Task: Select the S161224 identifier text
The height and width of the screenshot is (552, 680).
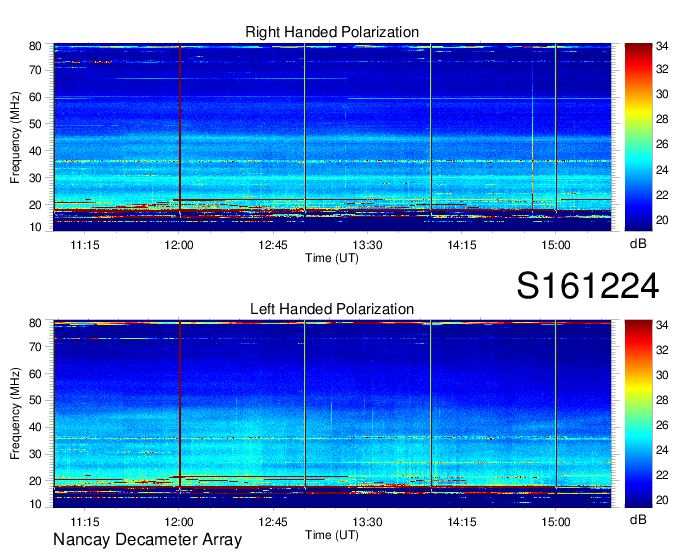Action: (x=588, y=286)
